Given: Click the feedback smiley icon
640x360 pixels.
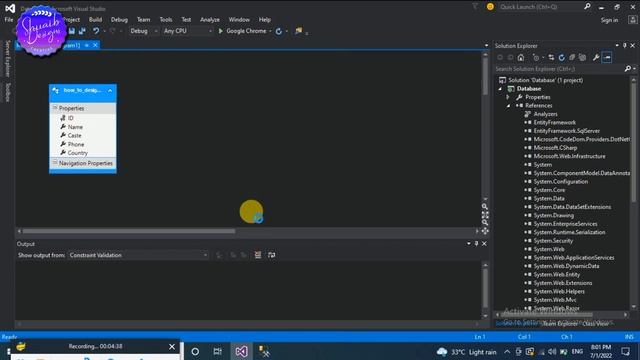Looking at the screenshot, I should point(490,7).
